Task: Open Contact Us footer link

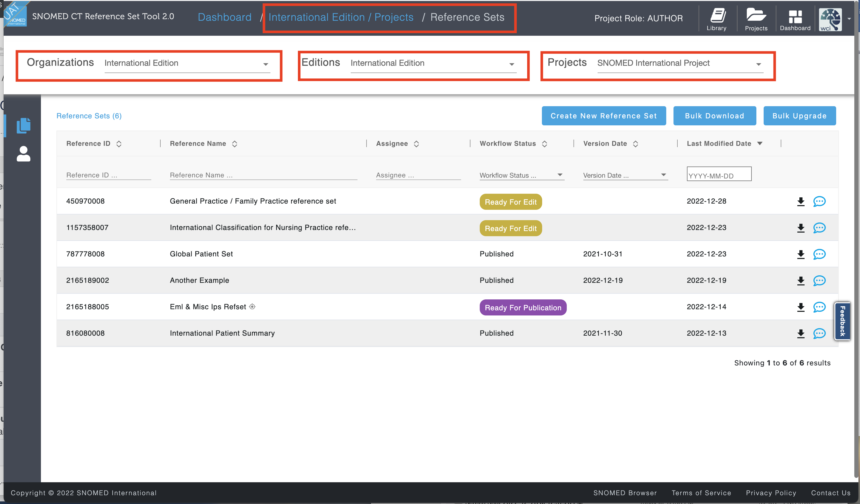Action: point(831,493)
